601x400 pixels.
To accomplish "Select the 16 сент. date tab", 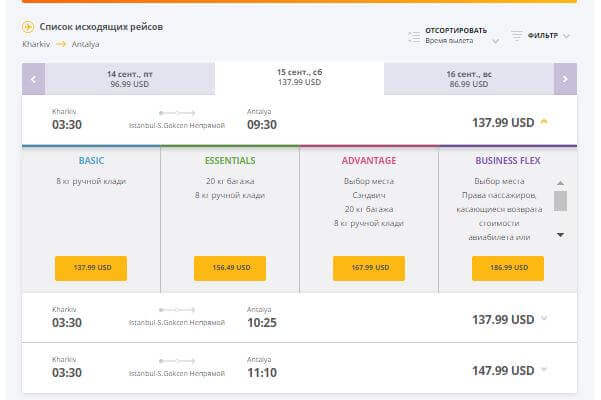I will pyautogui.click(x=469, y=79).
